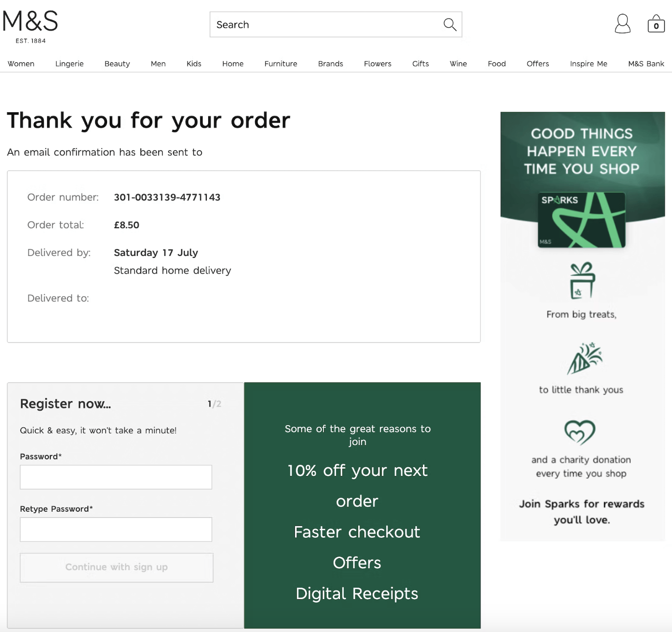Click Continue with sign up button
This screenshot has width=672, height=632.
click(116, 567)
